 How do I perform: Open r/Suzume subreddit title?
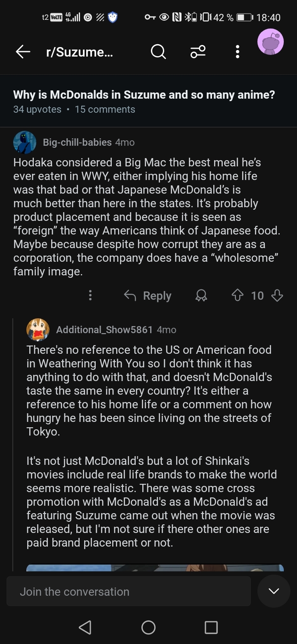80,52
